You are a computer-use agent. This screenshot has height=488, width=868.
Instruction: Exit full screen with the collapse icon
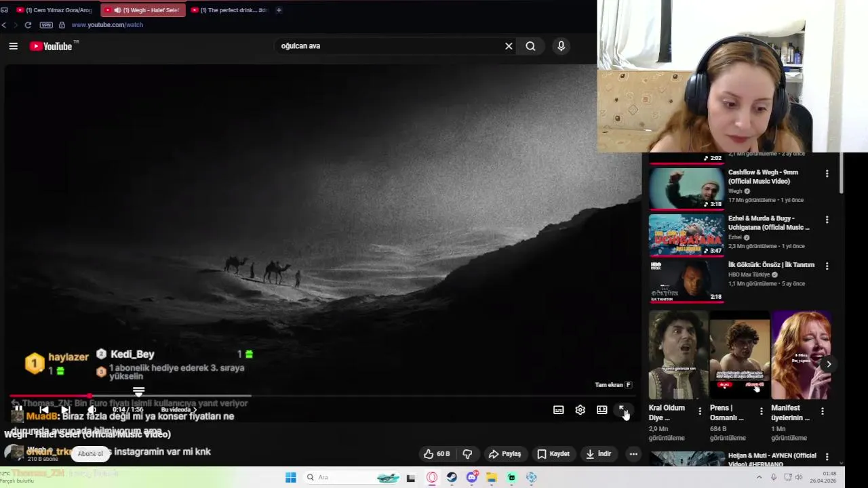(x=623, y=410)
